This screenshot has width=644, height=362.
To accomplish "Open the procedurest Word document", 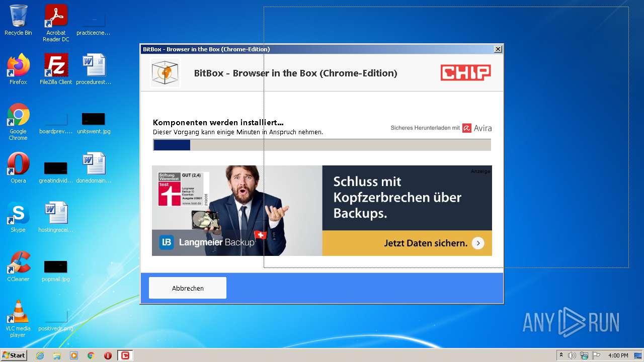I will point(94,69).
